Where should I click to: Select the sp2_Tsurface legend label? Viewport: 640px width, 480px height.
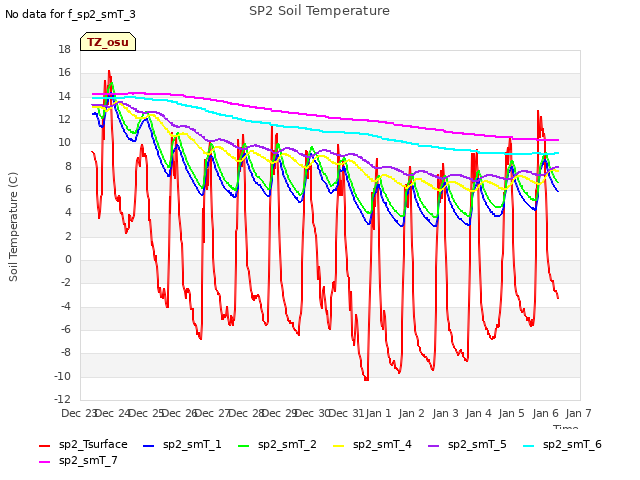(93, 444)
